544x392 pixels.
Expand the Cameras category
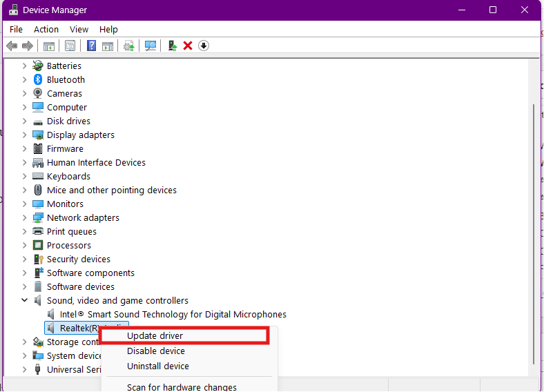click(x=25, y=94)
